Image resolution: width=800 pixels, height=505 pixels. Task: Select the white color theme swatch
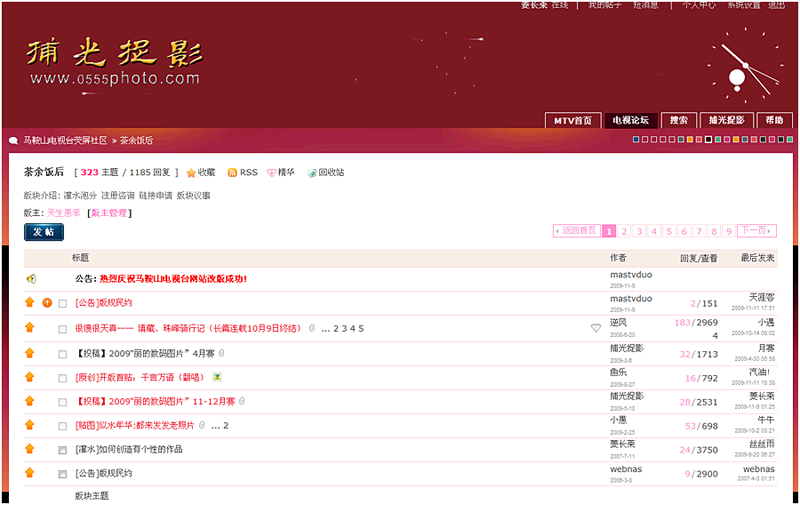pos(708,140)
